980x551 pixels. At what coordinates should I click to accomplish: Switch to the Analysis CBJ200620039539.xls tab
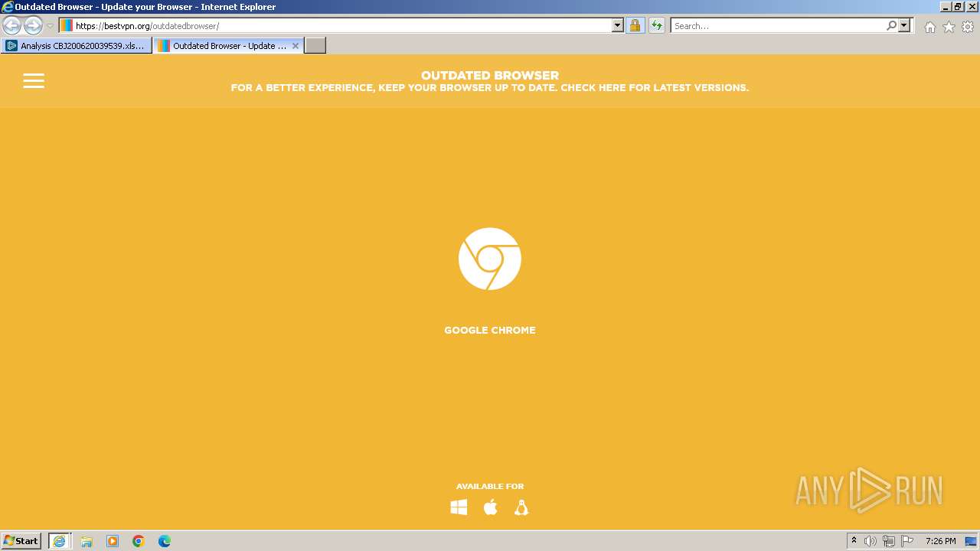tap(76, 46)
